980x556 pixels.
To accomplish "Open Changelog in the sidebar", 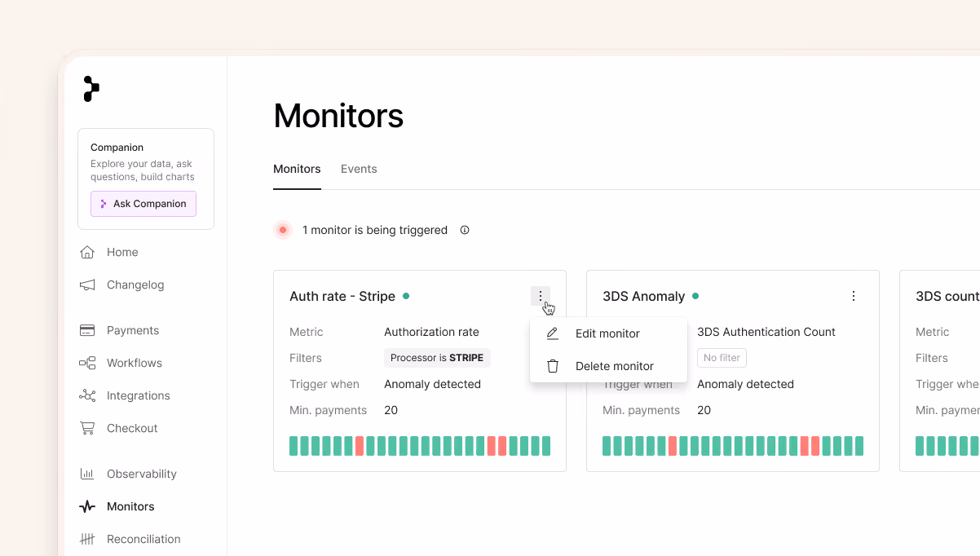I will 135,285.
